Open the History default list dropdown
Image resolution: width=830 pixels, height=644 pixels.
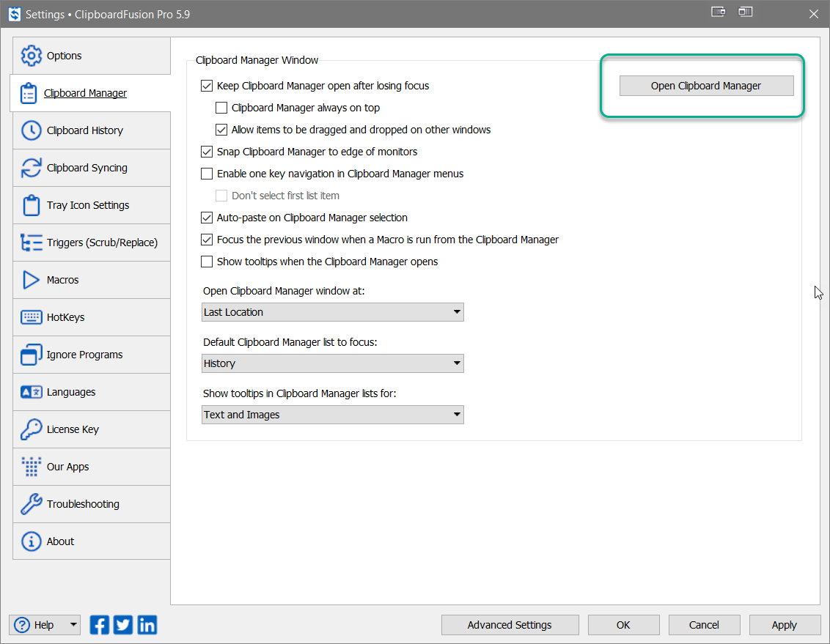point(332,363)
